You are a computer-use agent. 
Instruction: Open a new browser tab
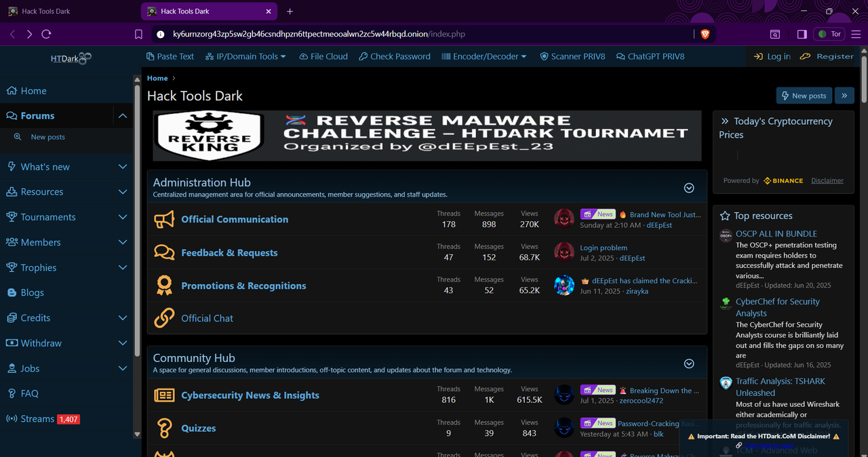click(x=290, y=12)
